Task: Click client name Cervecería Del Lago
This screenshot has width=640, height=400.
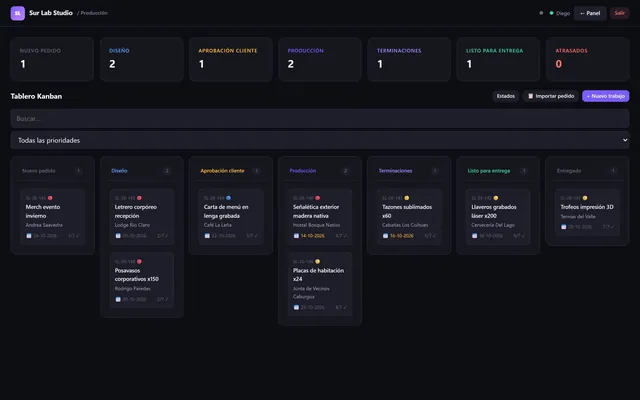Action: 493,225
